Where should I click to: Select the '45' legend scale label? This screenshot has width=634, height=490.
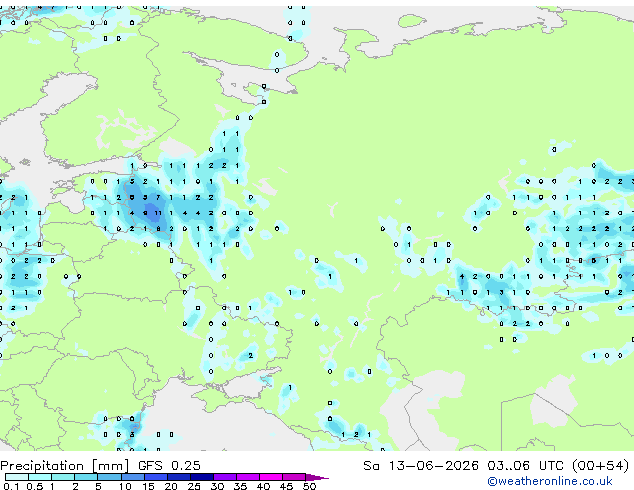286,486
